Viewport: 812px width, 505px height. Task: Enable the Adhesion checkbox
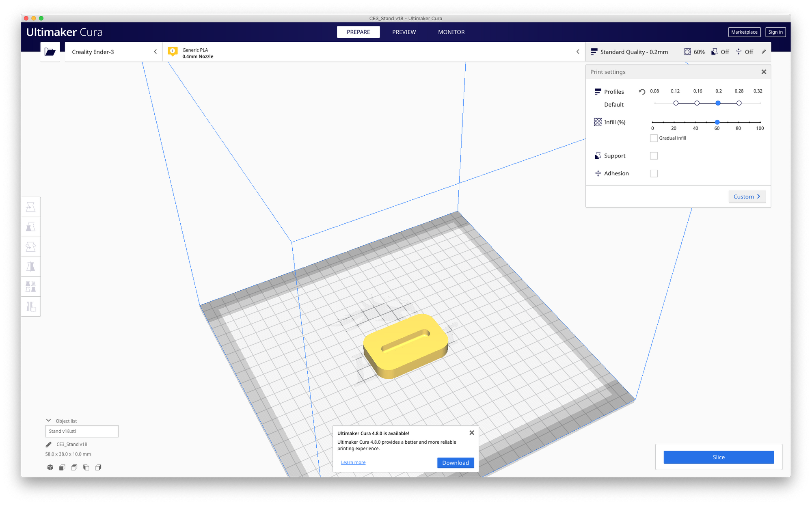[654, 173]
